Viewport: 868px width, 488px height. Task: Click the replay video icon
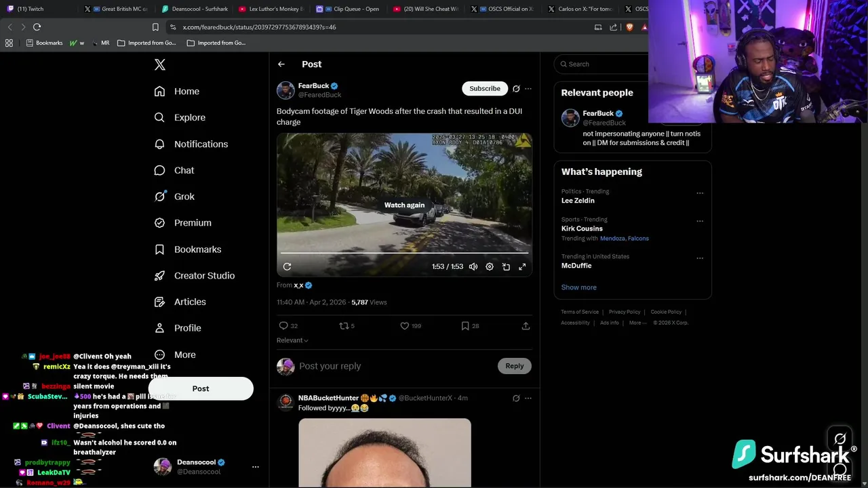coord(287,267)
